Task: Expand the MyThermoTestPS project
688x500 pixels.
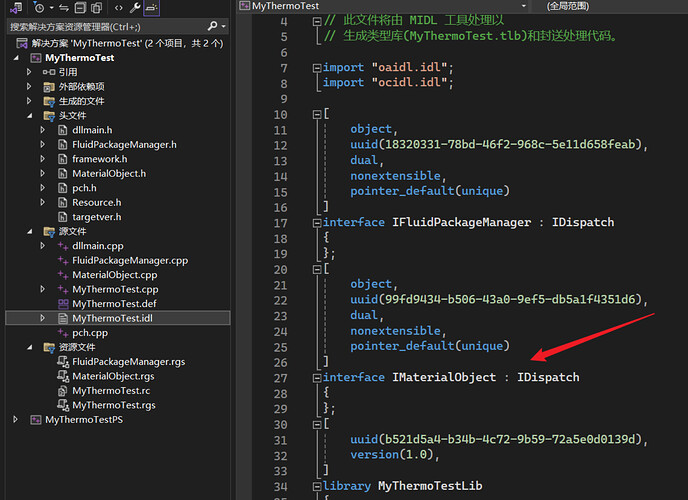Action: pyautogui.click(x=15, y=419)
